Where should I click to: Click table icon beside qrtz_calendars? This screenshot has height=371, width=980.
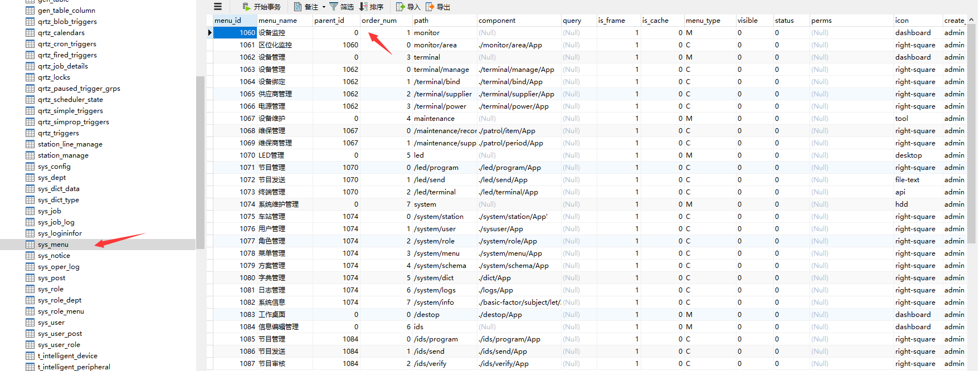30,33
